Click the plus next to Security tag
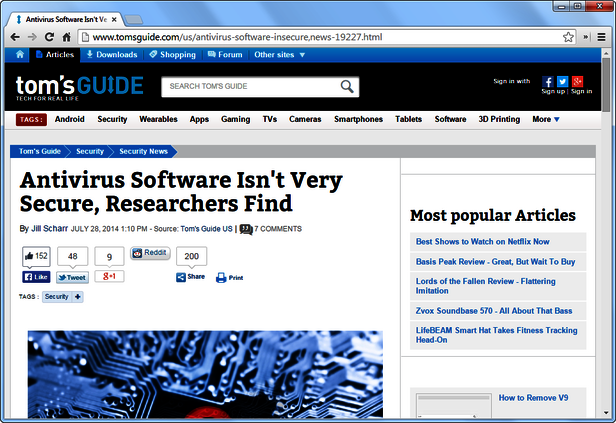The image size is (616, 423). tap(78, 297)
